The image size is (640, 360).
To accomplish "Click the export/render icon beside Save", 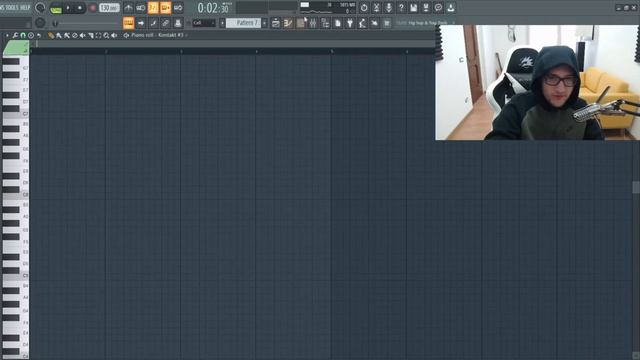I will pyautogui.click(x=426, y=8).
